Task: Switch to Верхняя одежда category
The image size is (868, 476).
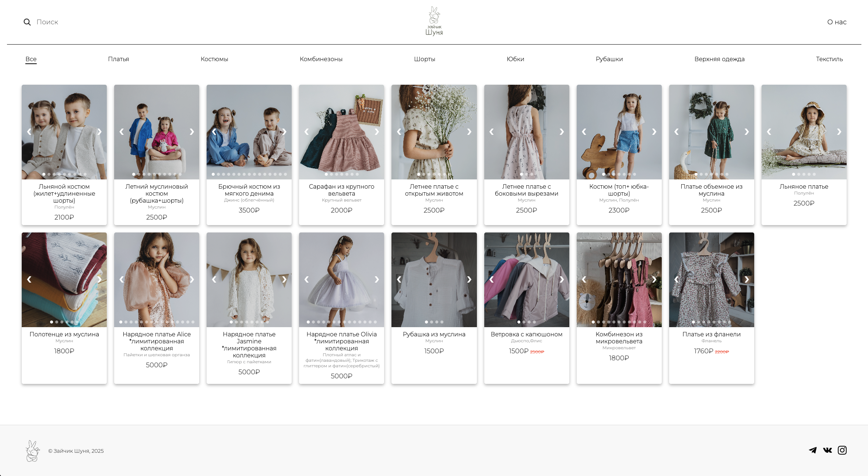Action: (719, 59)
